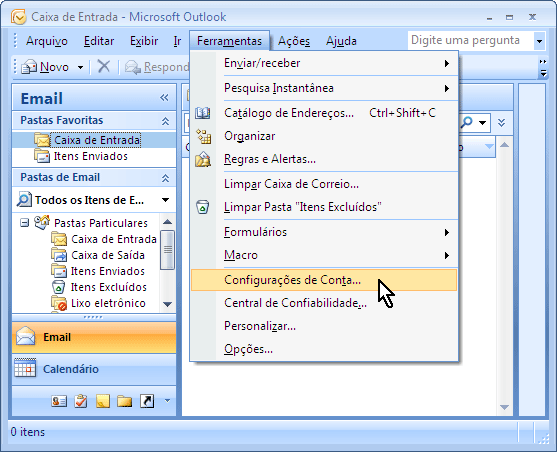Click the Organizar icon in Ferramentas menu
This screenshot has height=452, width=557.
[x=204, y=136]
